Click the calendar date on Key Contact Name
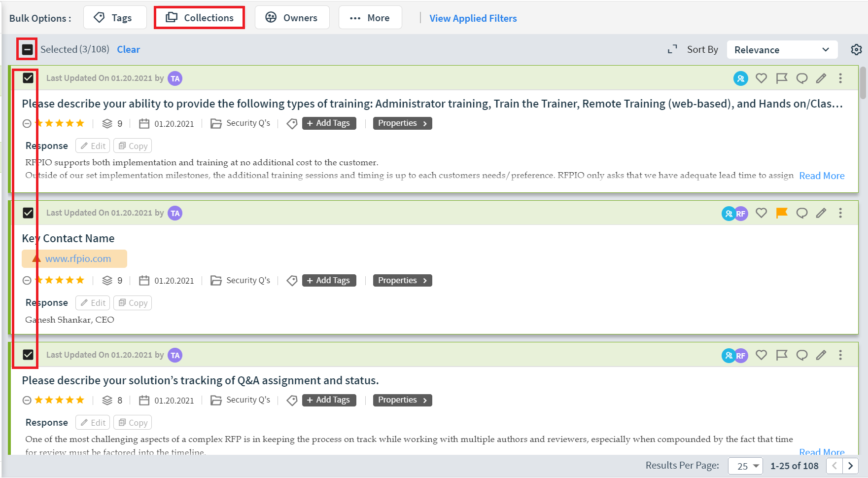 tap(167, 281)
